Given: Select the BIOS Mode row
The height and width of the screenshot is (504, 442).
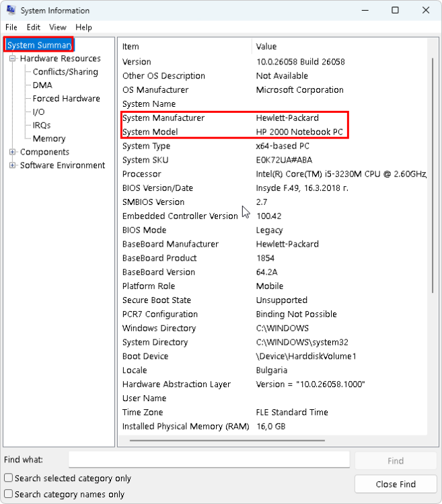Looking at the screenshot, I should 272,230.
